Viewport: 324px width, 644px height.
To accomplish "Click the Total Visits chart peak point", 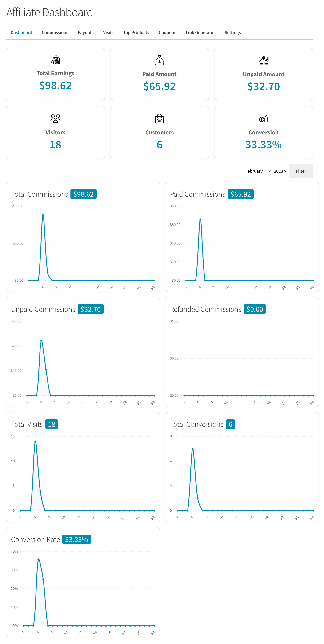I will [35, 441].
